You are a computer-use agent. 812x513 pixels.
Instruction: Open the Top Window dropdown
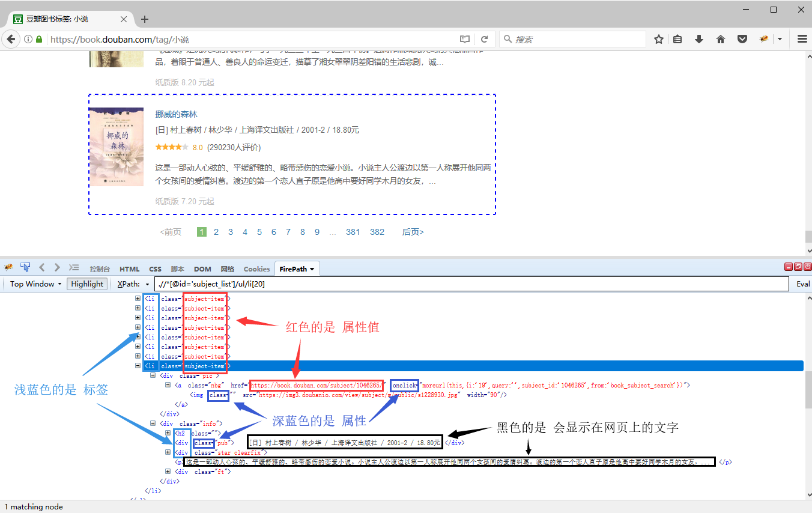coord(35,284)
